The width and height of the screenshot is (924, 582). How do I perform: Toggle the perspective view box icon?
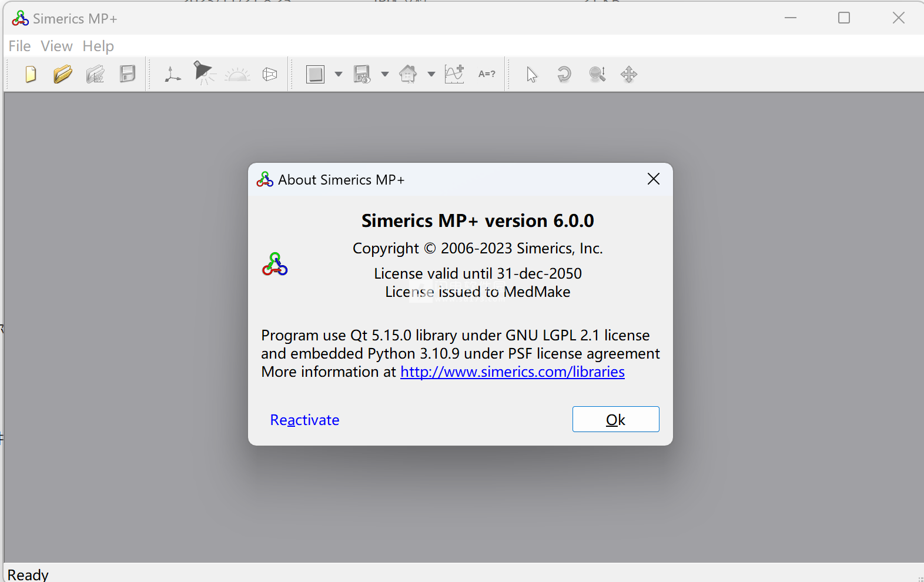pos(270,75)
